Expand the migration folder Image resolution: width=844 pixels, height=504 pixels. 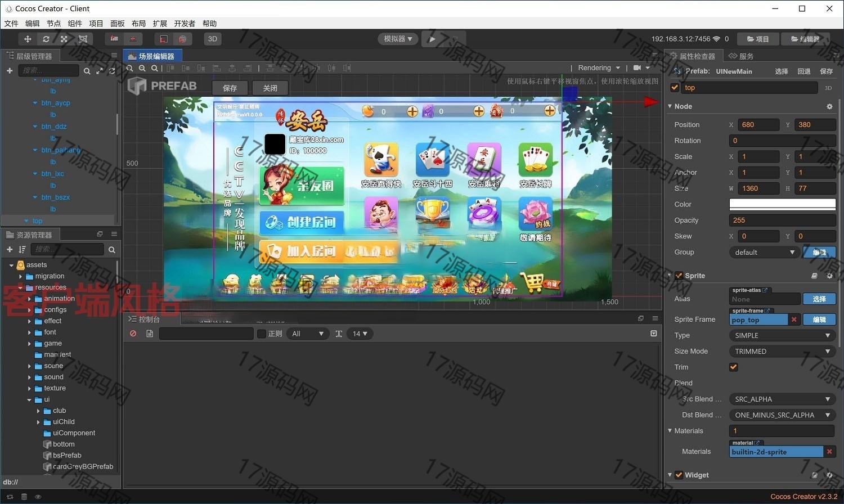click(21, 276)
